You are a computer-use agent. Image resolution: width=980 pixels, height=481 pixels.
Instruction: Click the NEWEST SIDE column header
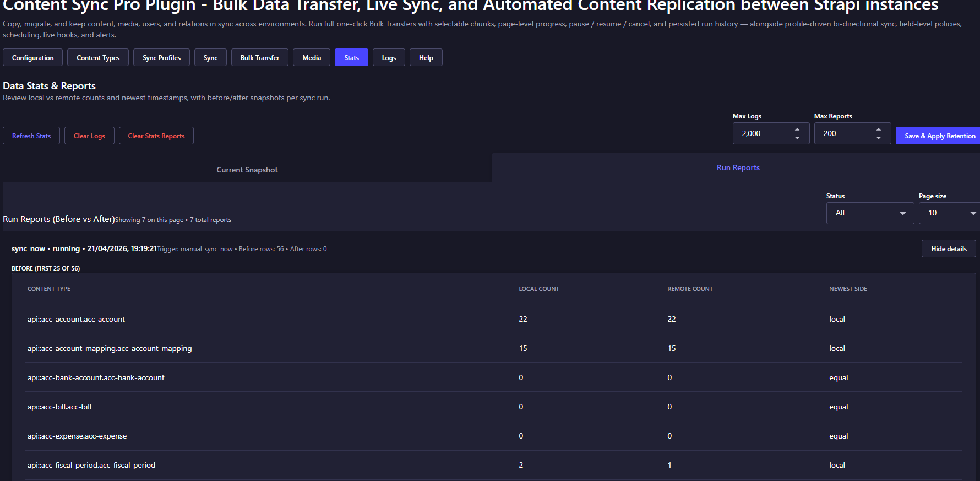tap(848, 289)
